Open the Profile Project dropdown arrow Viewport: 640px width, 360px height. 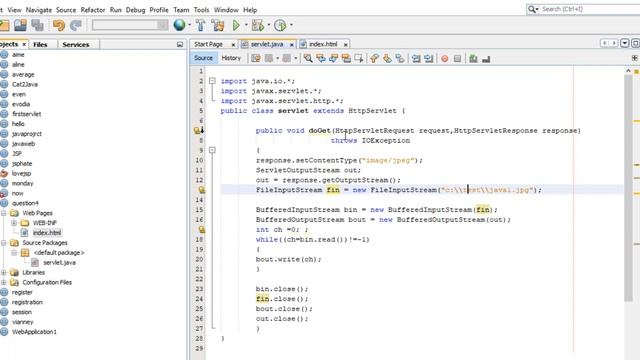pos(291,25)
